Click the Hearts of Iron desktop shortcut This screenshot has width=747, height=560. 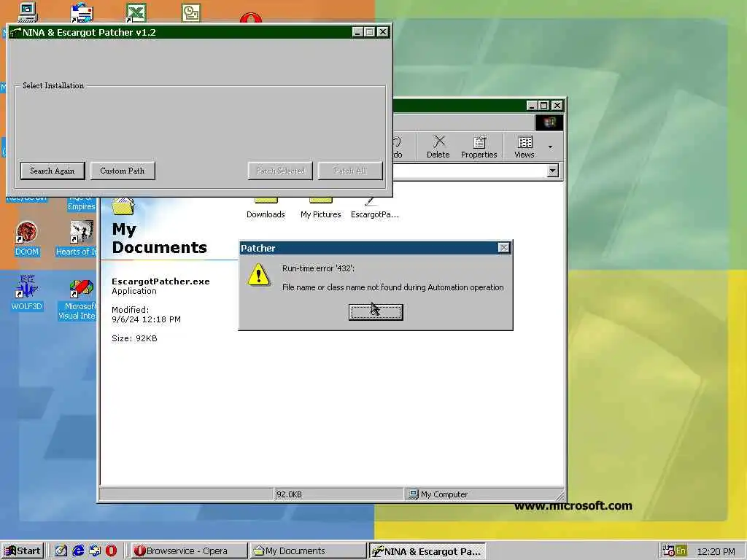[78, 238]
